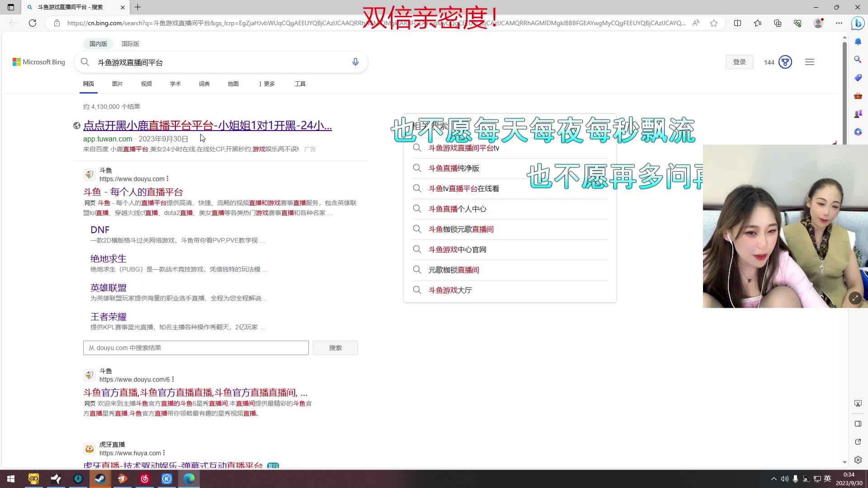Viewport: 868px width, 488px height.
Task: Switch to the 国际版 version tab
Action: (x=130, y=43)
